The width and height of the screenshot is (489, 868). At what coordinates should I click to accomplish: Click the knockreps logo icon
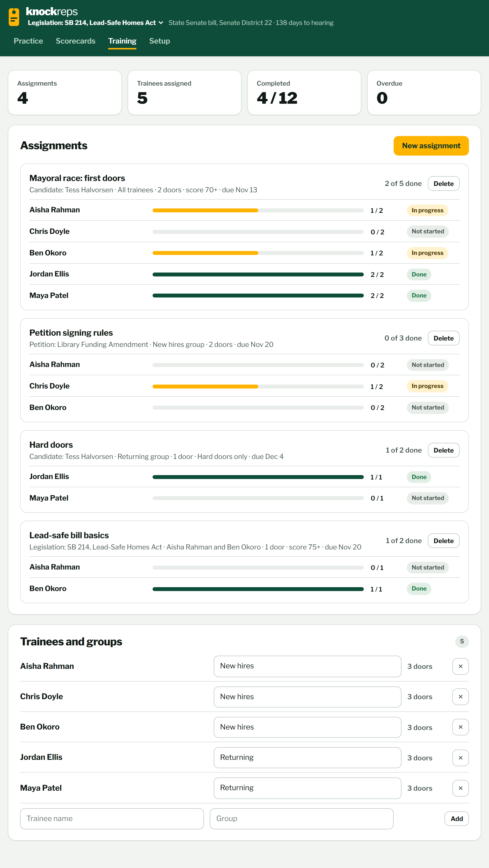14,17
